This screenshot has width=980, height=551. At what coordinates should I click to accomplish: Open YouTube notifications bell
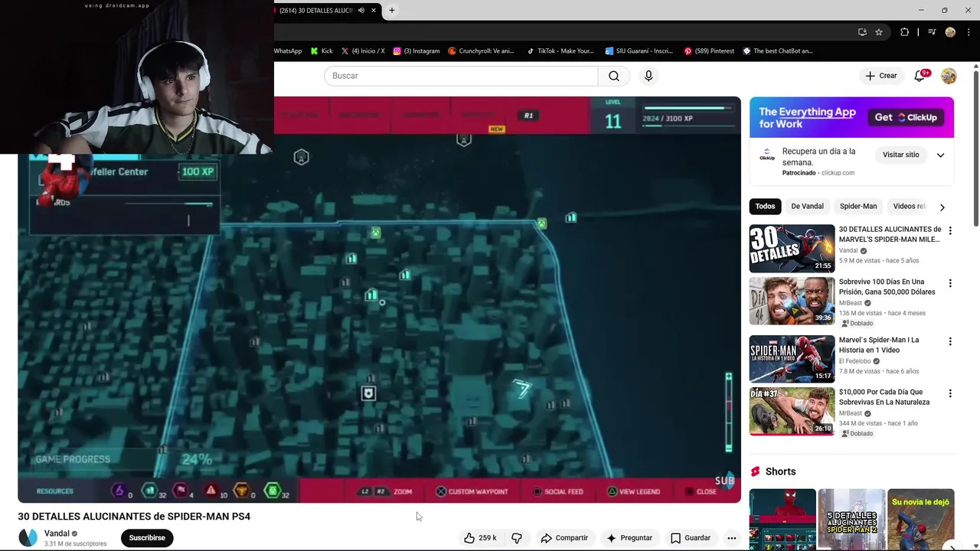pyautogui.click(x=920, y=76)
